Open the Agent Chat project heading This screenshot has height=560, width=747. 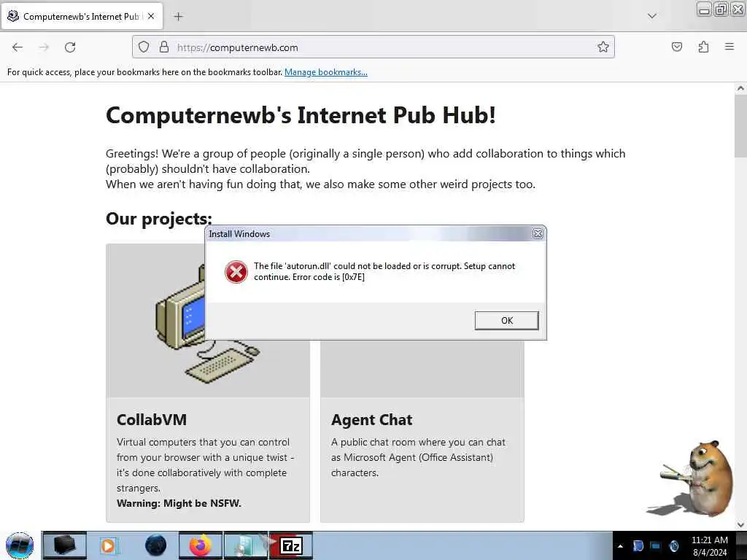[x=371, y=419]
